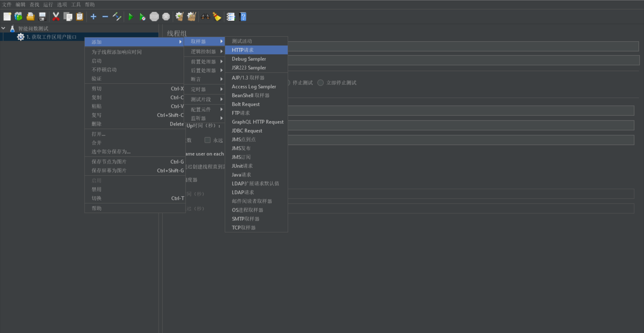Click the Toggle enable/disable icon
This screenshot has height=333, width=644.
pyautogui.click(x=117, y=17)
